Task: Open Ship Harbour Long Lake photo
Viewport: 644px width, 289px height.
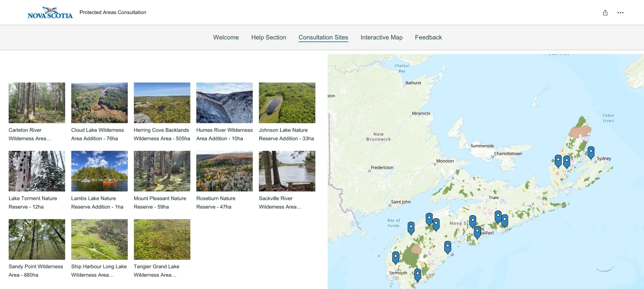Action: (99, 239)
